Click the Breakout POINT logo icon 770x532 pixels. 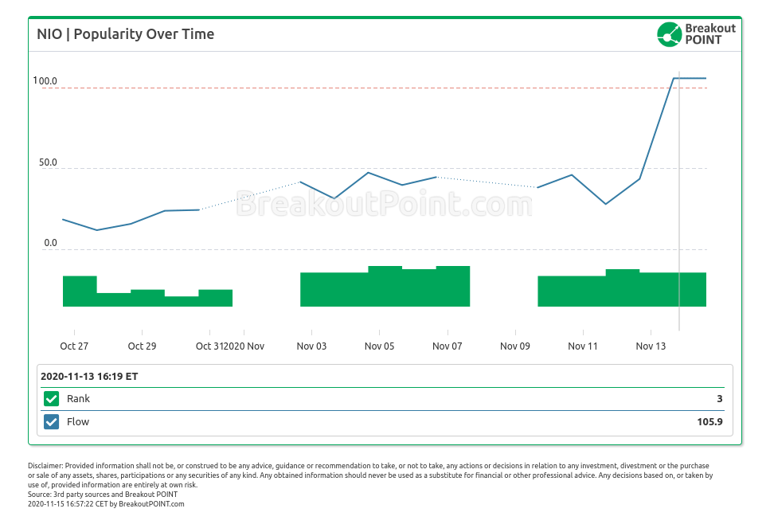pyautogui.click(x=670, y=34)
